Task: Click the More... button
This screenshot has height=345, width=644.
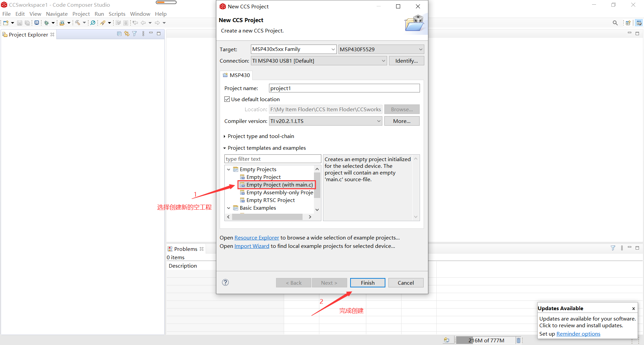Action: 402,121
